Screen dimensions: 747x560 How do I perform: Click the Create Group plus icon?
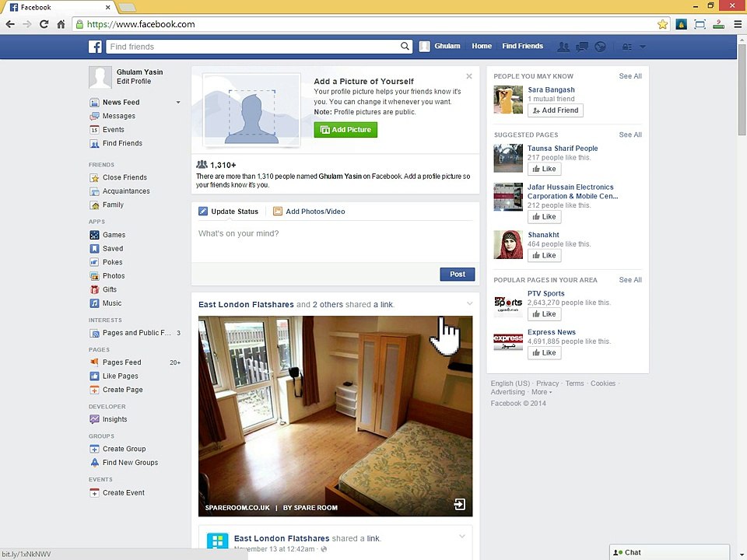94,449
